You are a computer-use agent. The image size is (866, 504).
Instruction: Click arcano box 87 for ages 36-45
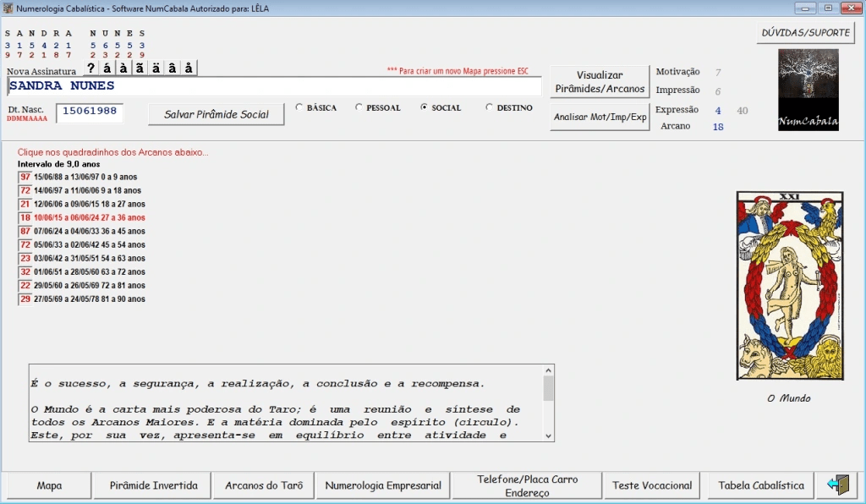coord(25,231)
